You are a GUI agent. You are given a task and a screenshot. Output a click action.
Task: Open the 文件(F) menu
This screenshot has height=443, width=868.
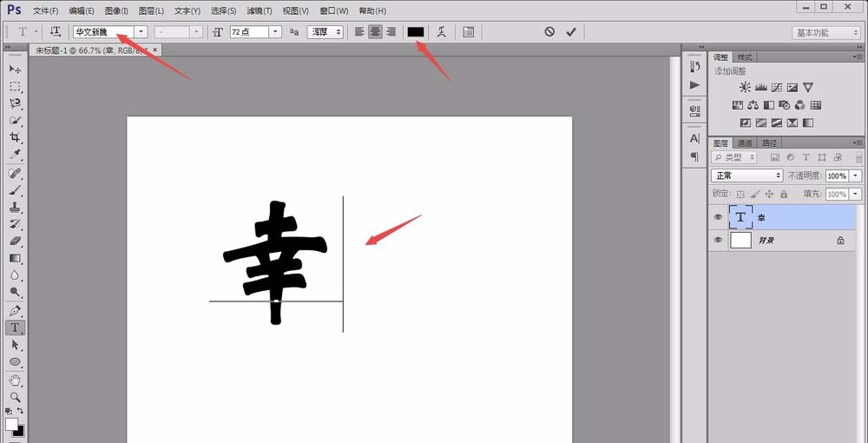(46, 11)
